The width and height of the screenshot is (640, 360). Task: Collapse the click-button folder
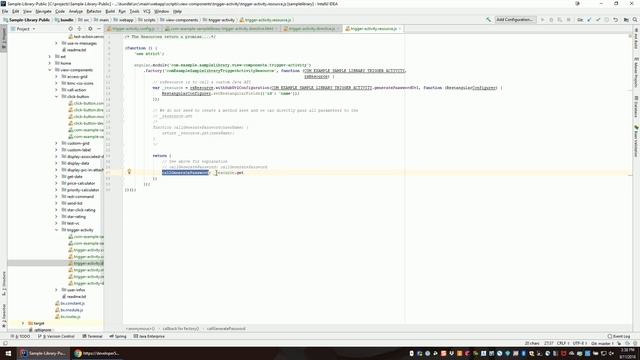point(56,96)
